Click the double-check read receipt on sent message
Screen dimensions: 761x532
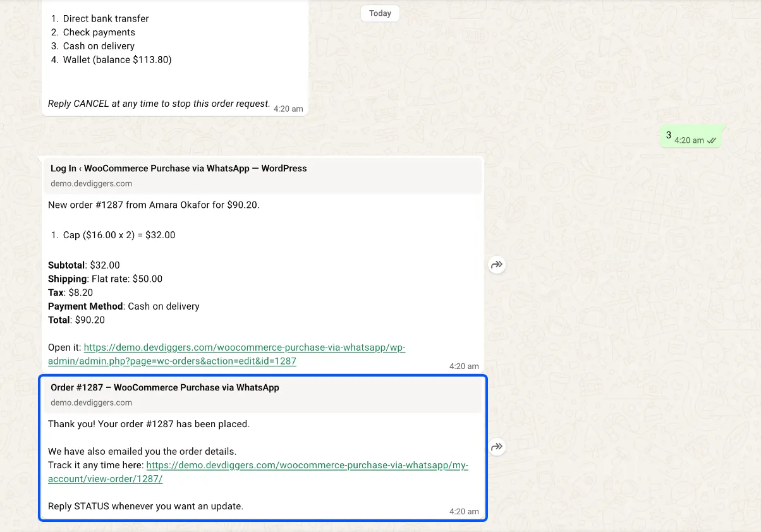712,140
